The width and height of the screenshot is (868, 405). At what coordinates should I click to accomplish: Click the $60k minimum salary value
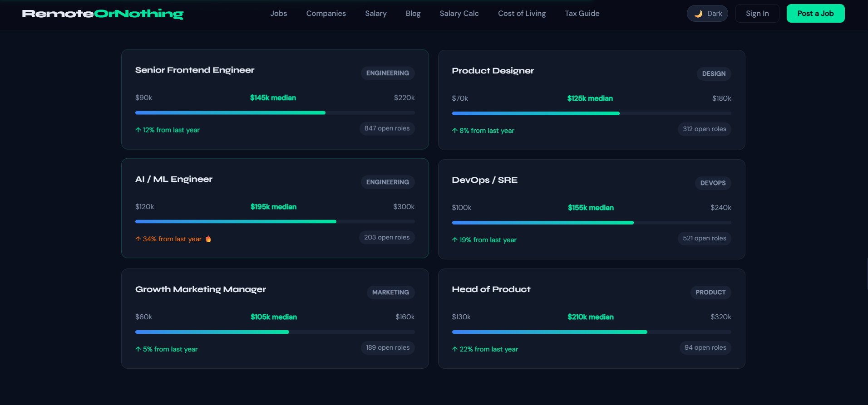coord(143,317)
